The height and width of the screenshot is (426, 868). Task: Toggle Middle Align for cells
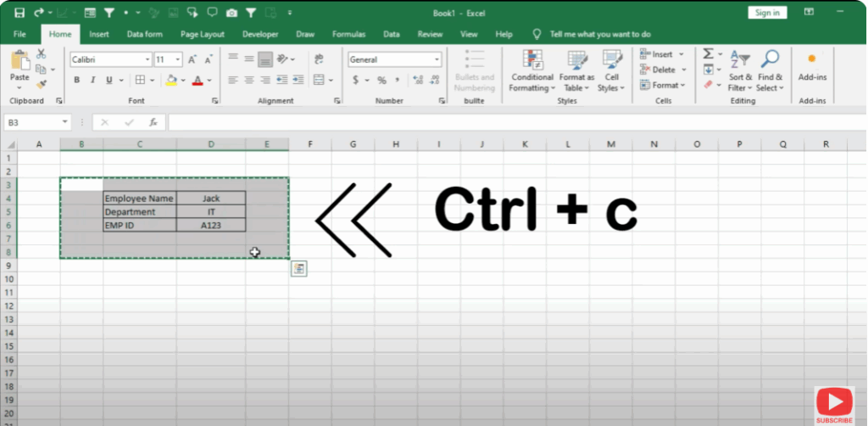point(249,59)
